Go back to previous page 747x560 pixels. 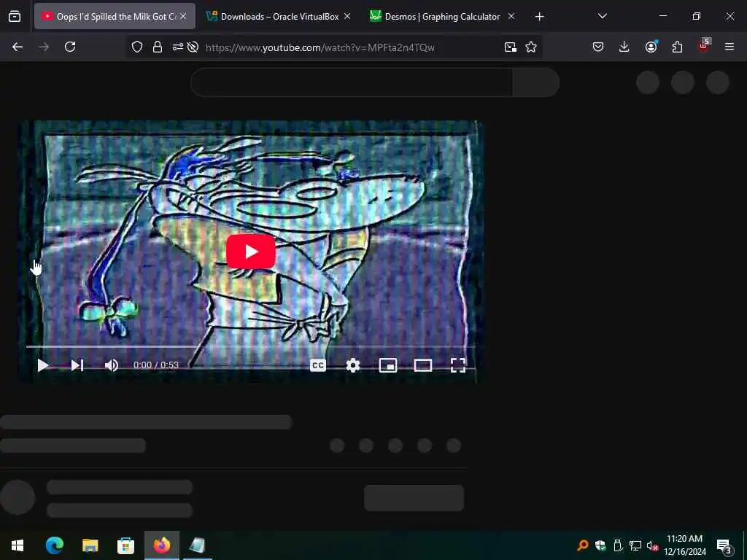click(18, 47)
